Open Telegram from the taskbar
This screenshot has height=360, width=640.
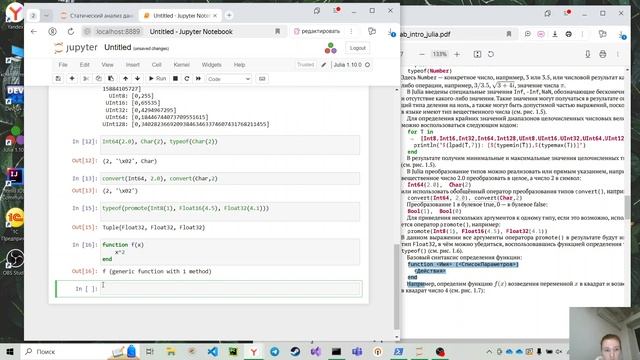click(275, 351)
